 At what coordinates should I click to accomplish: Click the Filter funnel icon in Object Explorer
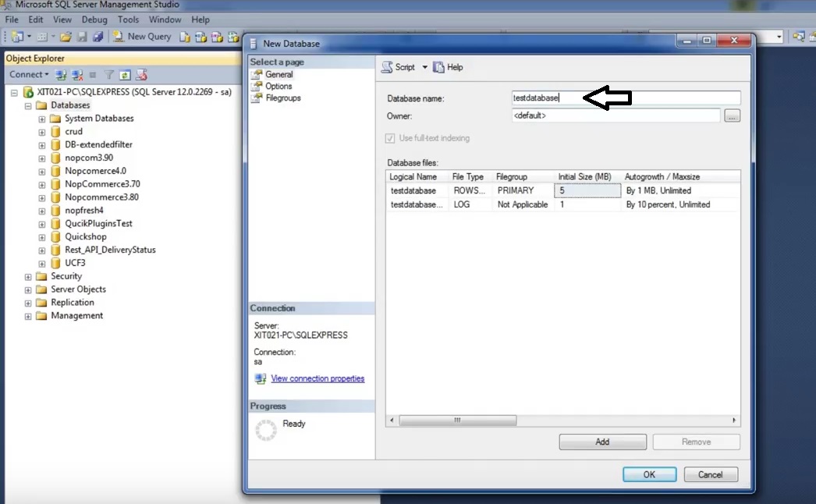coord(108,75)
